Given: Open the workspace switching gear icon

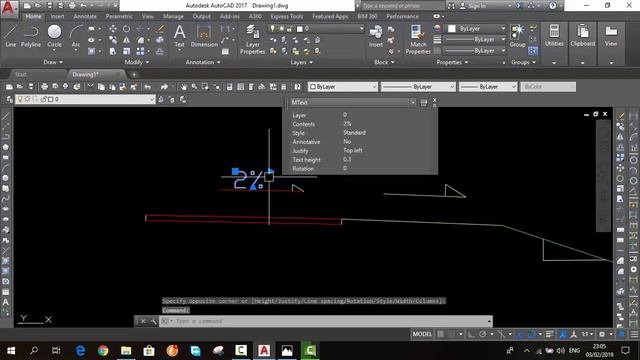Looking at the screenshot, I should (x=602, y=334).
